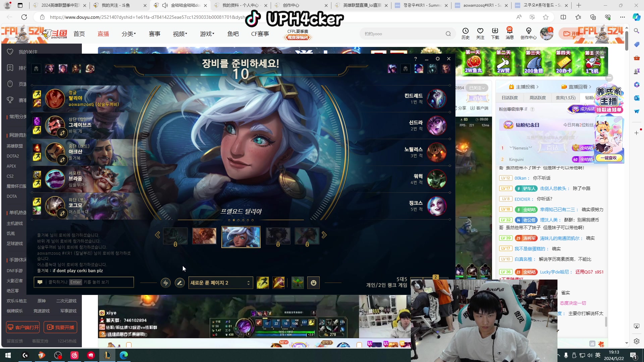Screen dimensions: 644x362
Task: Open 鱼吧 in Douyu navigation
Action: coord(233,34)
